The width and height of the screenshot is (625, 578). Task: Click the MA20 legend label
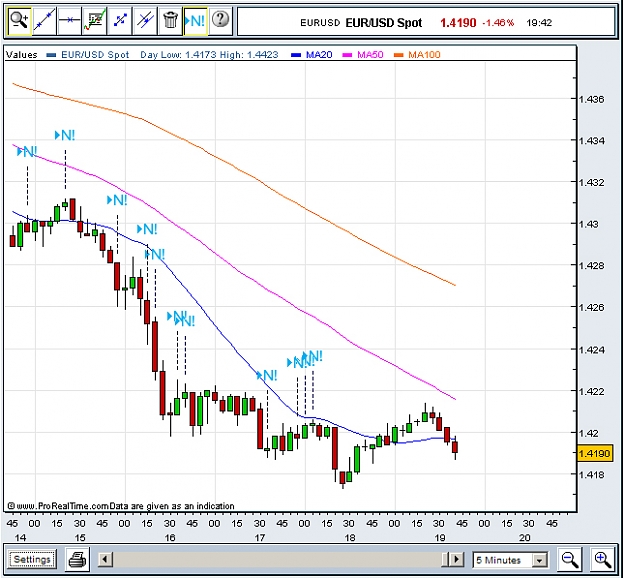pyautogui.click(x=319, y=55)
